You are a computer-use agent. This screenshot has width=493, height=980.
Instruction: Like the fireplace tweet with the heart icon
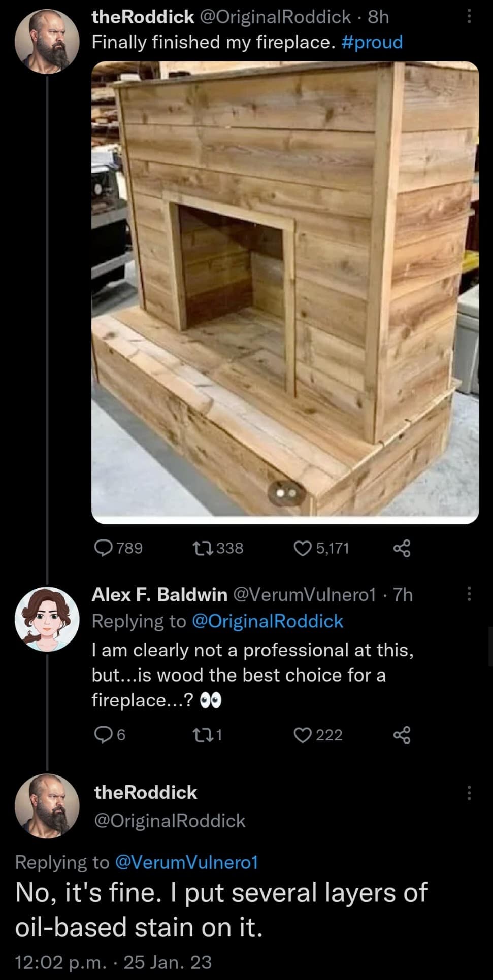303,548
